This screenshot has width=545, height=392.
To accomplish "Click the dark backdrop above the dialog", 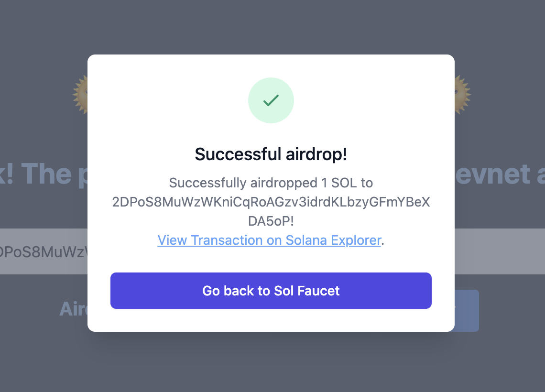I will [271, 26].
